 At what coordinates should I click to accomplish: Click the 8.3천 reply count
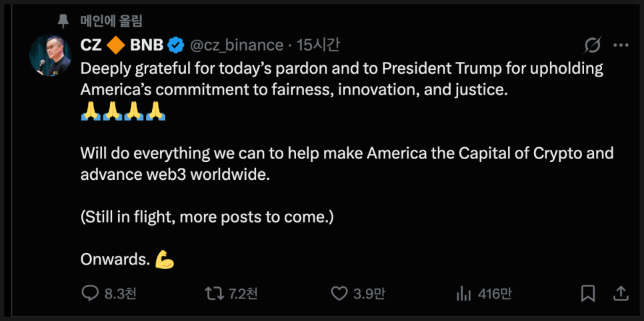[121, 294]
